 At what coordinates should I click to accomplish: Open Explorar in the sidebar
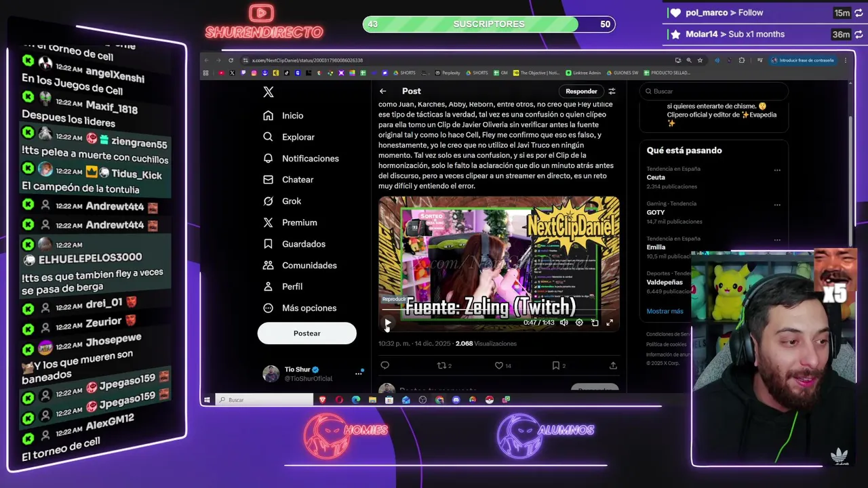[x=289, y=137]
